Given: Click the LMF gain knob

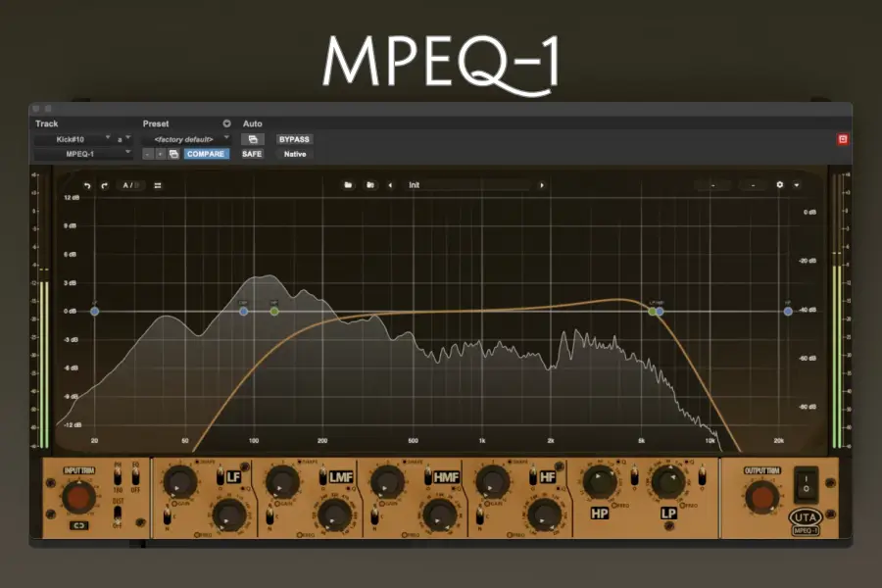Looking at the screenshot, I should click(x=282, y=483).
